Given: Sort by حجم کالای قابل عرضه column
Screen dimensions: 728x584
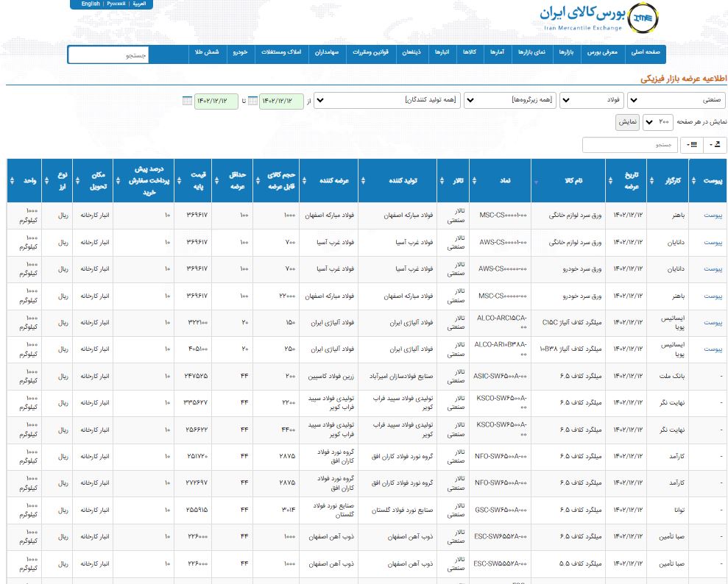Looking at the screenshot, I should (258, 180).
